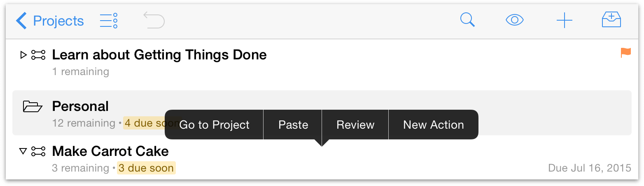The image size is (644, 186).
Task: Choose New Action from the context menu
Action: pyautogui.click(x=433, y=125)
